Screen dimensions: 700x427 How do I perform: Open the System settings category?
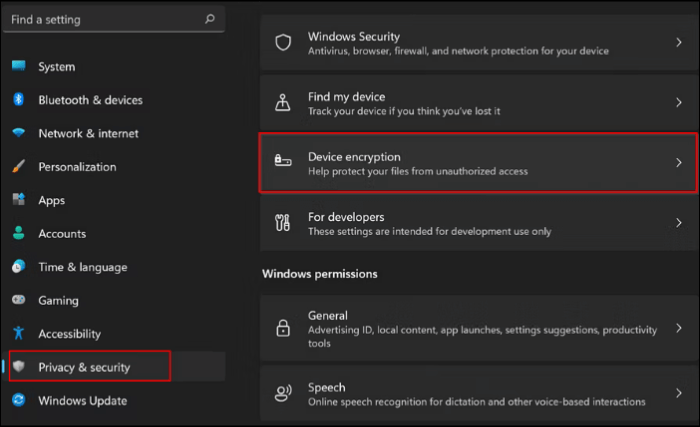(x=56, y=67)
